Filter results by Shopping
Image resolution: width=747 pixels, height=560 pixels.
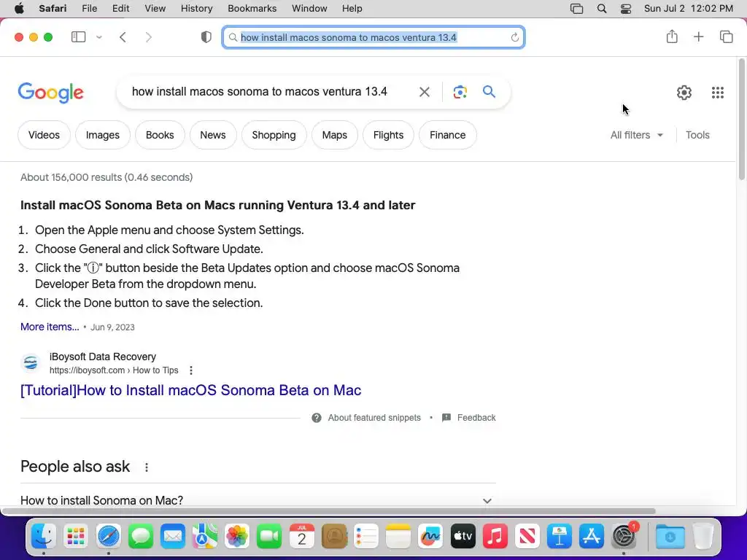[x=274, y=135]
